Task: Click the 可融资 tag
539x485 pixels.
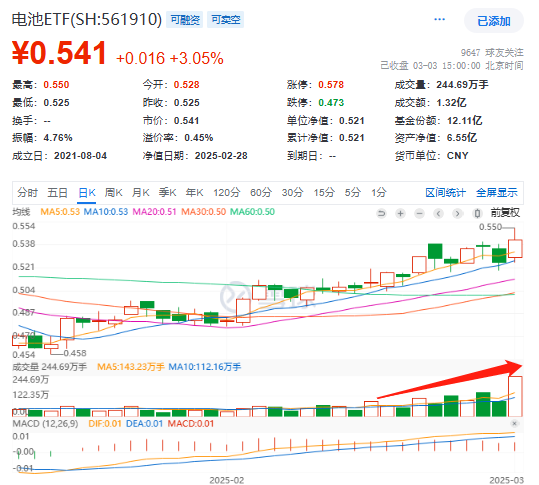Action: 185,20
